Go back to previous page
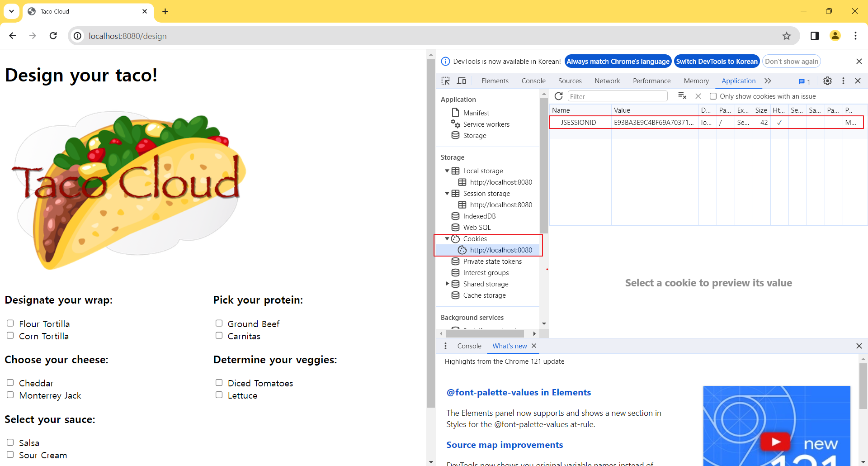 point(13,36)
